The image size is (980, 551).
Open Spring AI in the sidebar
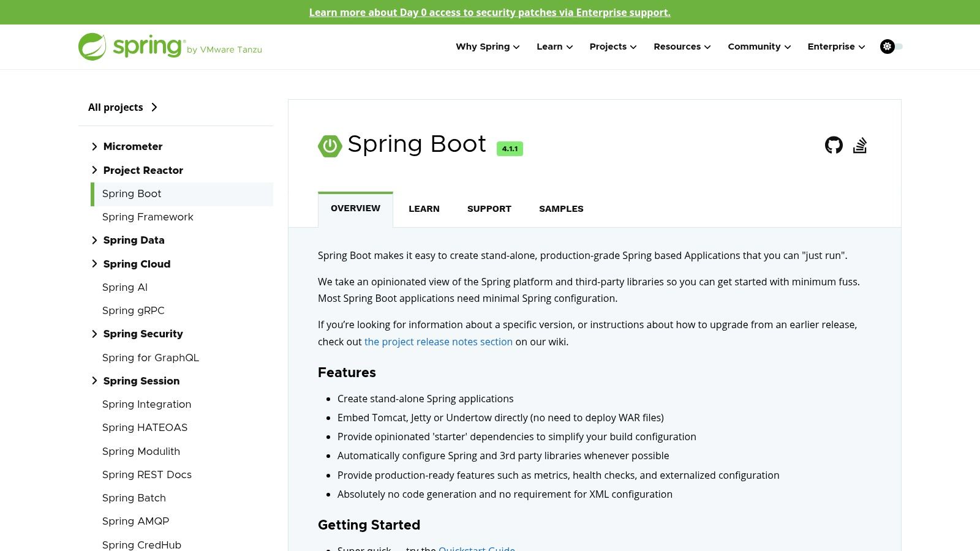tap(125, 287)
